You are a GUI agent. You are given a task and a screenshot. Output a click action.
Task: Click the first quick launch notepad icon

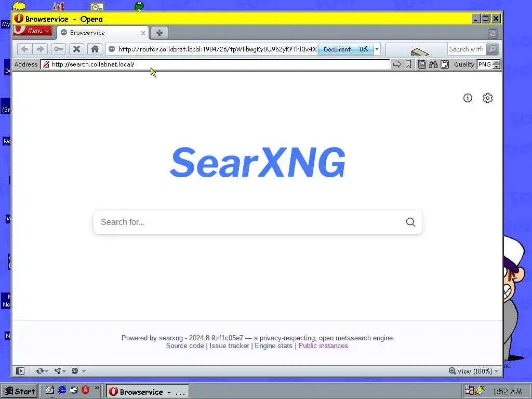pos(50,390)
